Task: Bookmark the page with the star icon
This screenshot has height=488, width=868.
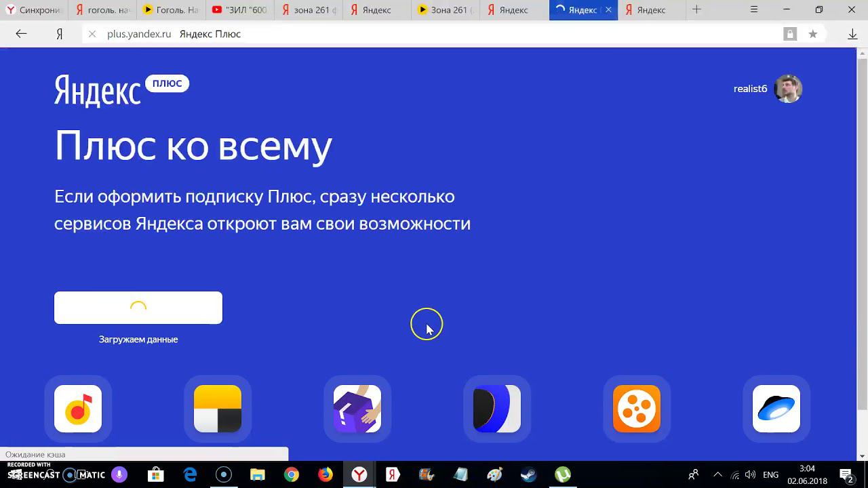Action: click(x=812, y=34)
